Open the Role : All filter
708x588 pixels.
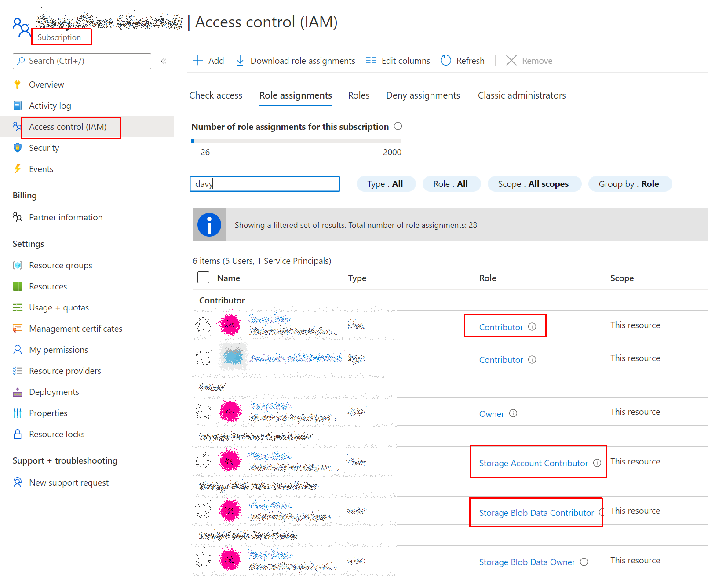coord(451,184)
